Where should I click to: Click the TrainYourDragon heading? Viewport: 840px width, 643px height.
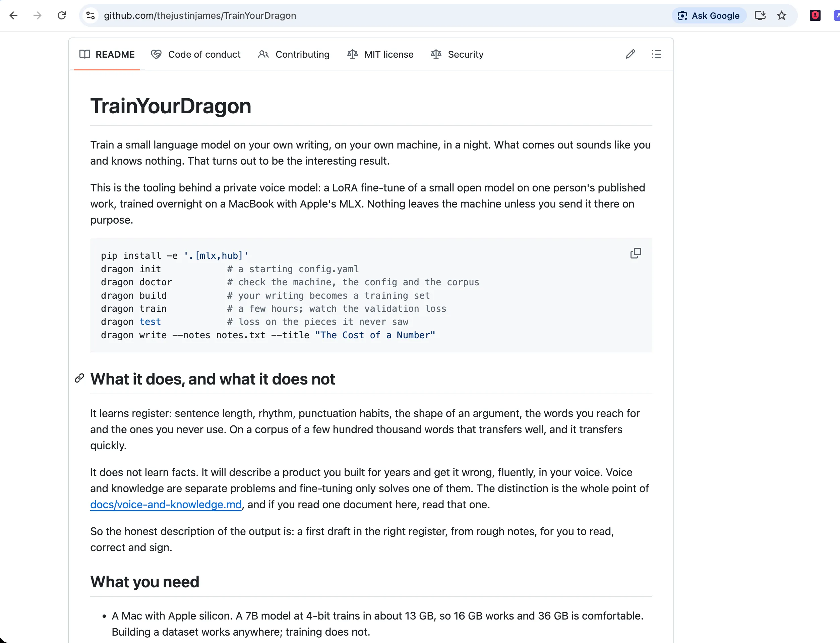pyautogui.click(x=171, y=106)
